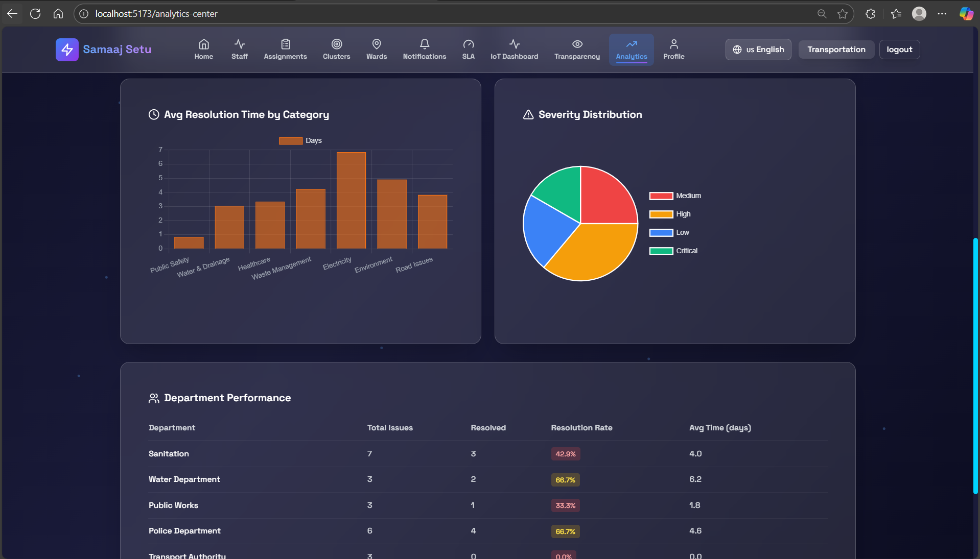Open the Staff page icon
The width and height of the screenshot is (980, 559).
(x=239, y=44)
